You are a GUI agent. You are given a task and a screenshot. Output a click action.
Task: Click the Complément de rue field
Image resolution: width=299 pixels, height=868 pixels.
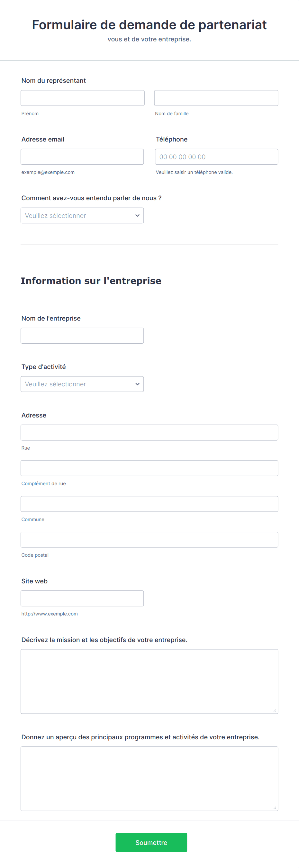point(149,468)
